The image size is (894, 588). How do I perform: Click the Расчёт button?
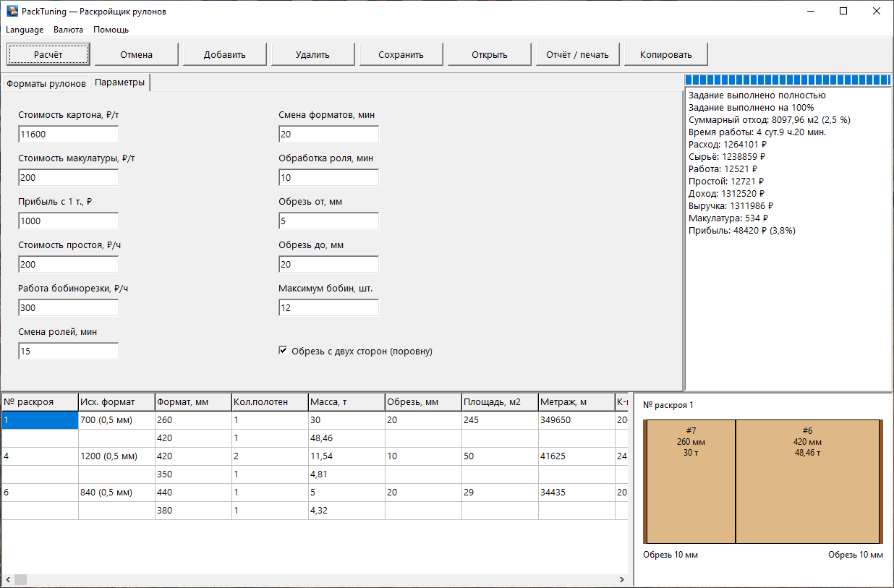point(48,54)
